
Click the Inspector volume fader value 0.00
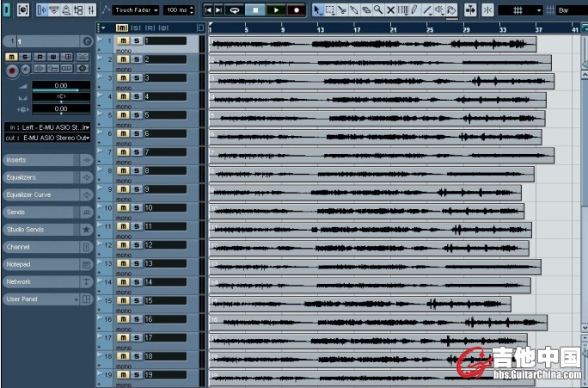(60, 85)
